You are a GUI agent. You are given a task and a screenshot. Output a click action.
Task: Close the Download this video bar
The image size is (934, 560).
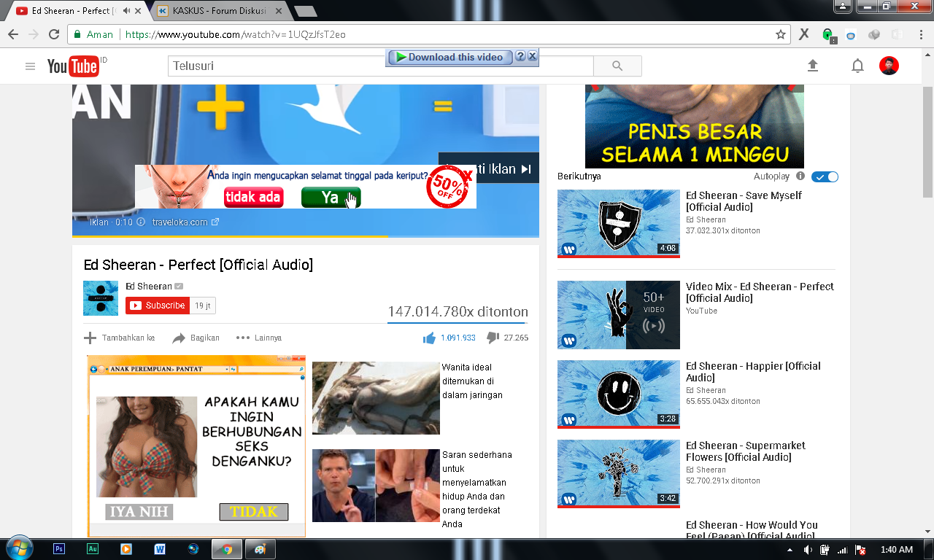tap(532, 56)
